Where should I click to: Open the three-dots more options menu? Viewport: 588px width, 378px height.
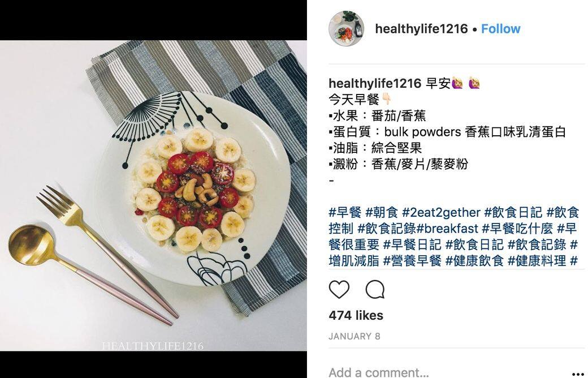pyautogui.click(x=578, y=374)
